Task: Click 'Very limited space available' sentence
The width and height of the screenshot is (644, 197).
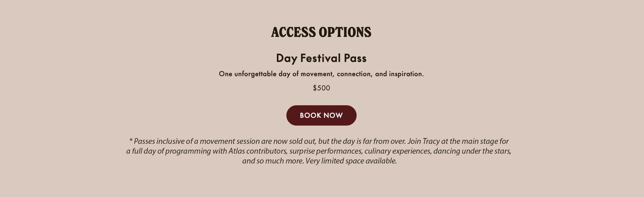Action: [x=351, y=161]
